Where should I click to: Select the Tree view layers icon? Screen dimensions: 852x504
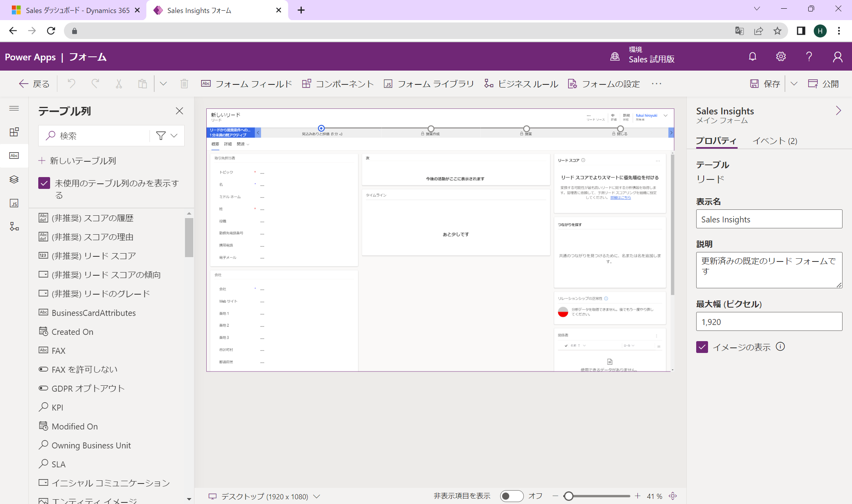pyautogui.click(x=14, y=179)
